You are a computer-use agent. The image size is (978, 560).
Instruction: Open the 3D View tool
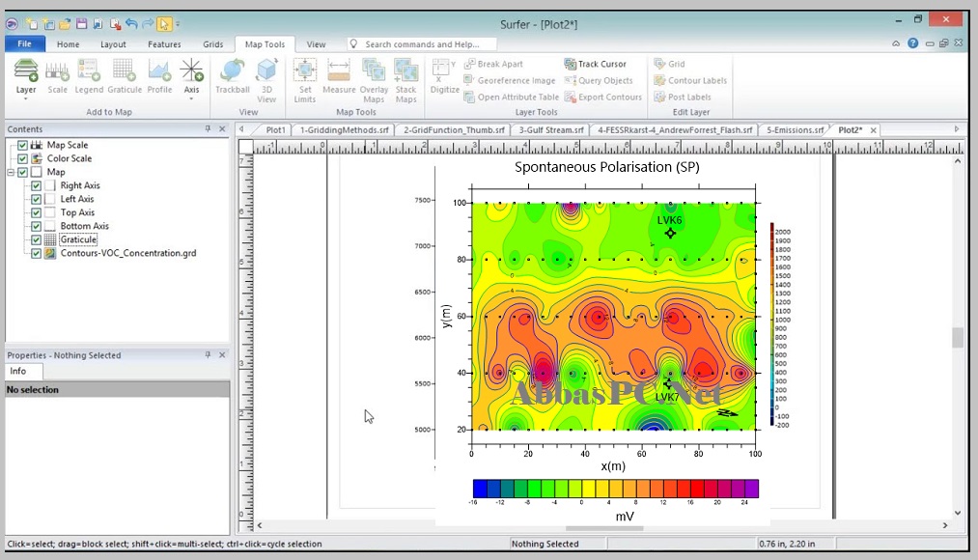pyautogui.click(x=266, y=80)
